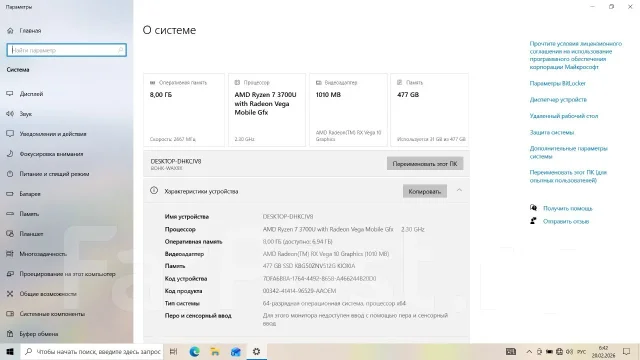Viewport: 640px width, 360px height.
Task: Open Переименовать этот ПК advanced users link
Action: [568, 176]
